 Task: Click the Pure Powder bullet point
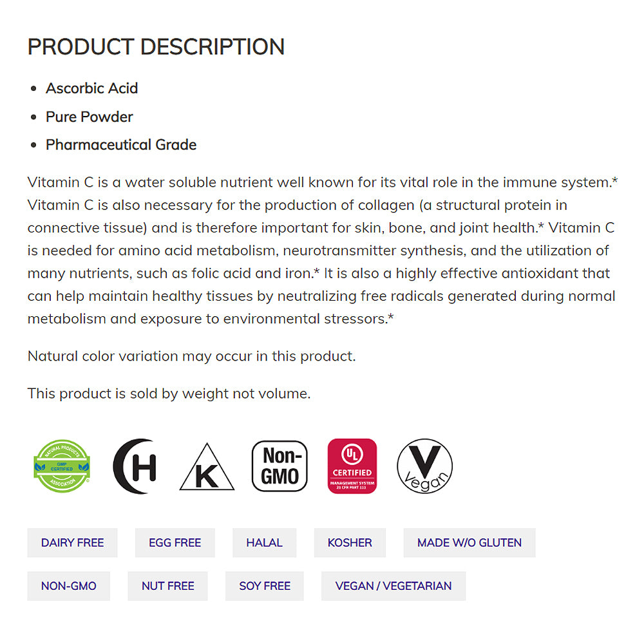(89, 117)
